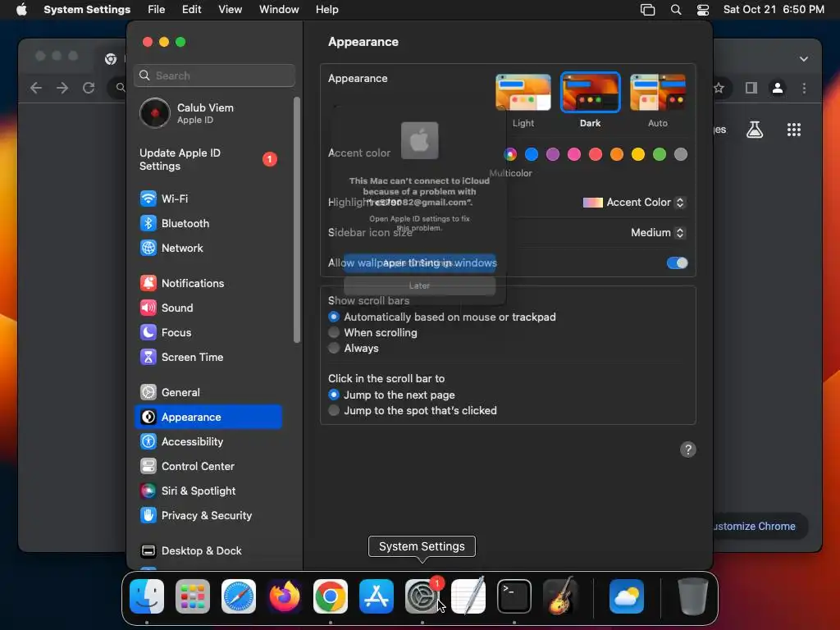Select When scrolling scroll bar option

(x=334, y=333)
